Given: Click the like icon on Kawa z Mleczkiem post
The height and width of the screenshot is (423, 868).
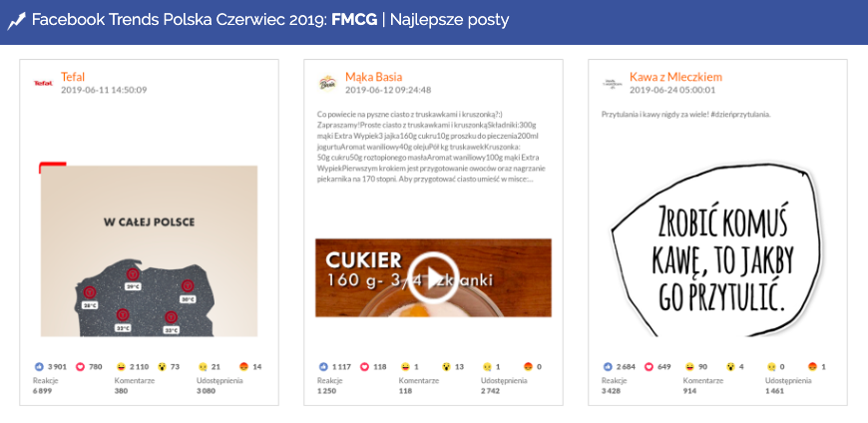Looking at the screenshot, I should [608, 367].
